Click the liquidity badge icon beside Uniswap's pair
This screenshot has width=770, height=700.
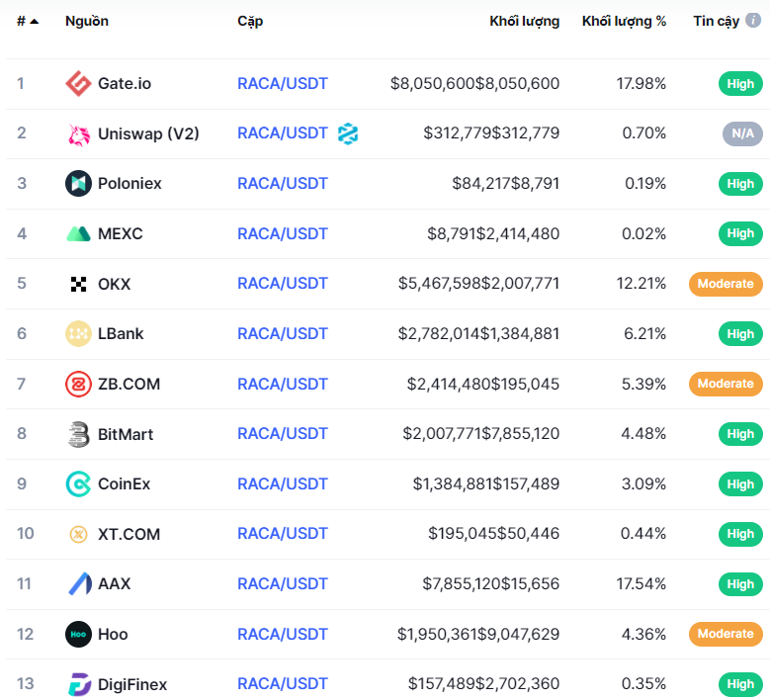[x=348, y=133]
